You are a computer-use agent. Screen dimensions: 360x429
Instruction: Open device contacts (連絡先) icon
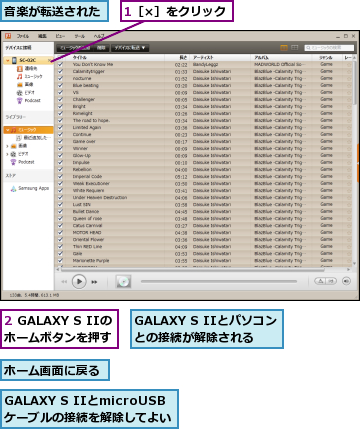(x=20, y=68)
